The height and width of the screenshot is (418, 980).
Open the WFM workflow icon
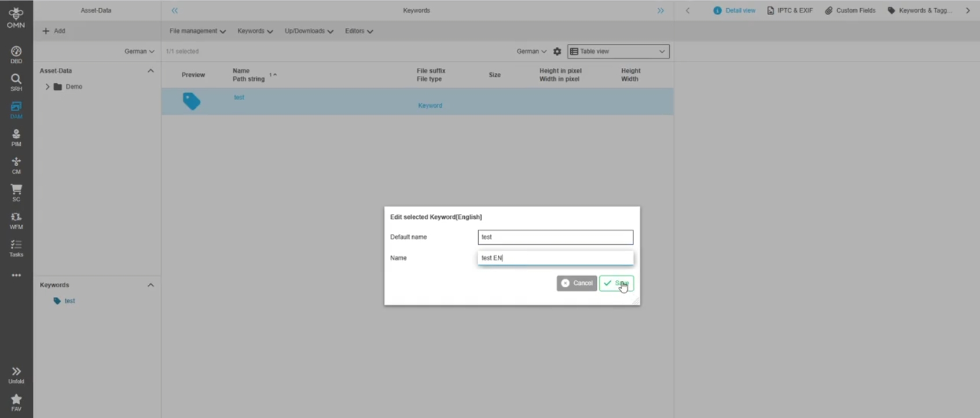16,220
